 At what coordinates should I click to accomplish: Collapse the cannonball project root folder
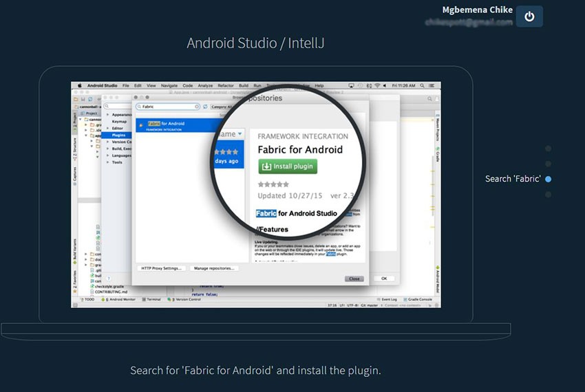(x=81, y=120)
